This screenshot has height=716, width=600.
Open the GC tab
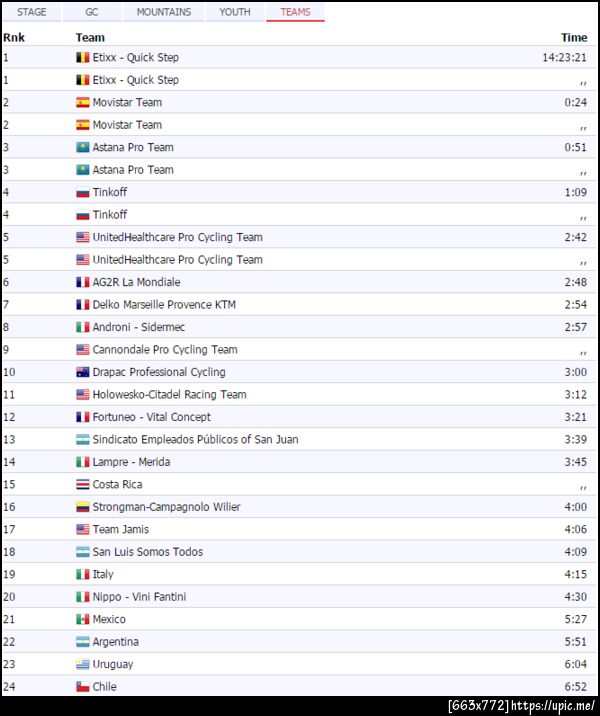(92, 12)
